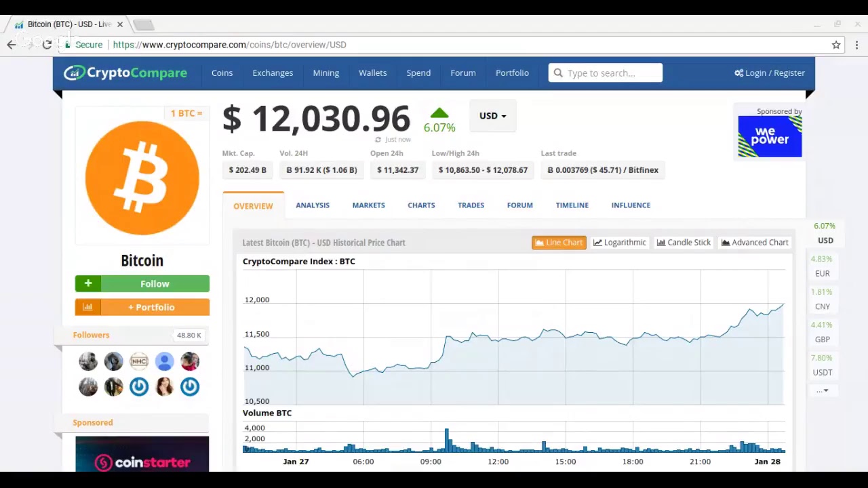Viewport: 868px width, 488px height.
Task: Open the Chrome three-dot menu
Action: tap(857, 45)
